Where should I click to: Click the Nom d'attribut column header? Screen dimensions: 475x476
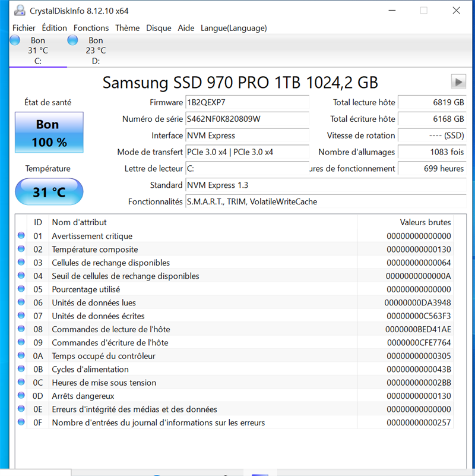point(203,222)
